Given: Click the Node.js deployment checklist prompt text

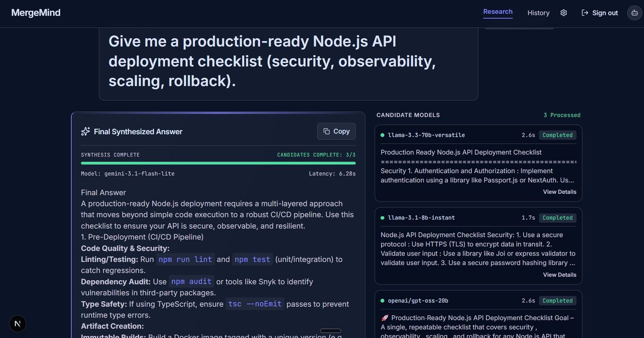Looking at the screenshot, I should (x=272, y=61).
